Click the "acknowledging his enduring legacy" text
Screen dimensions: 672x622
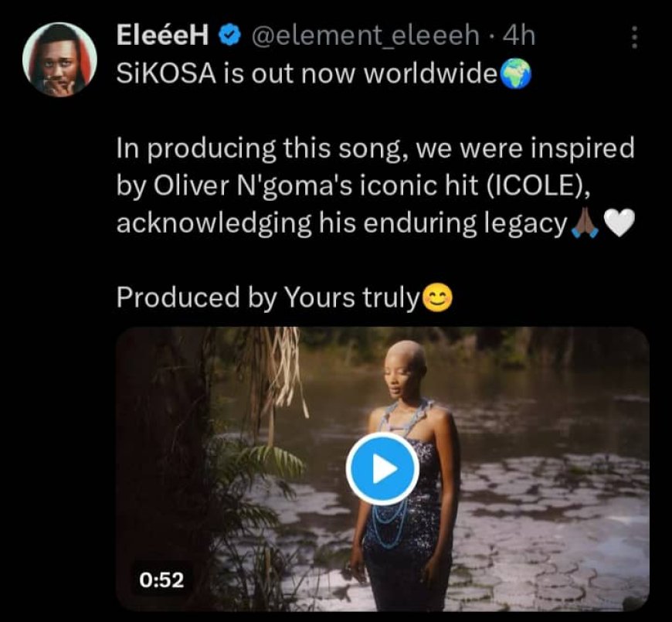click(341, 223)
